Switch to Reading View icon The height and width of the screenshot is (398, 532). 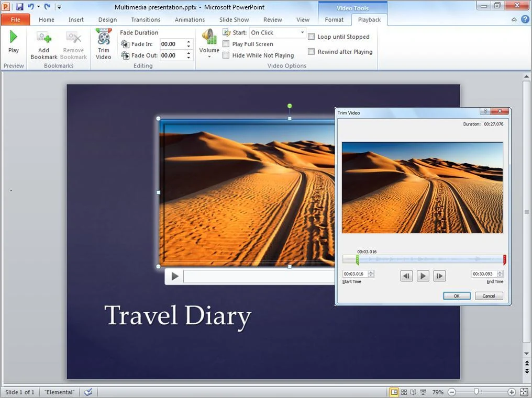tap(413, 392)
